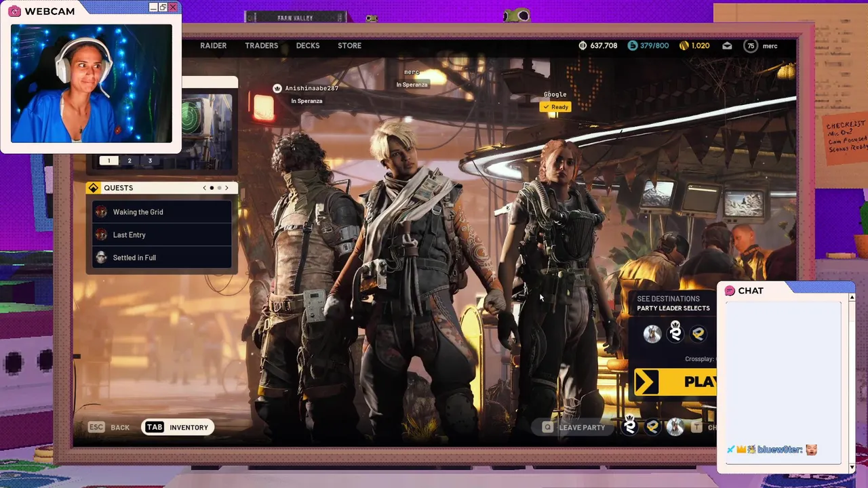Go to next quests page arrow
The image size is (868, 488).
click(x=226, y=188)
